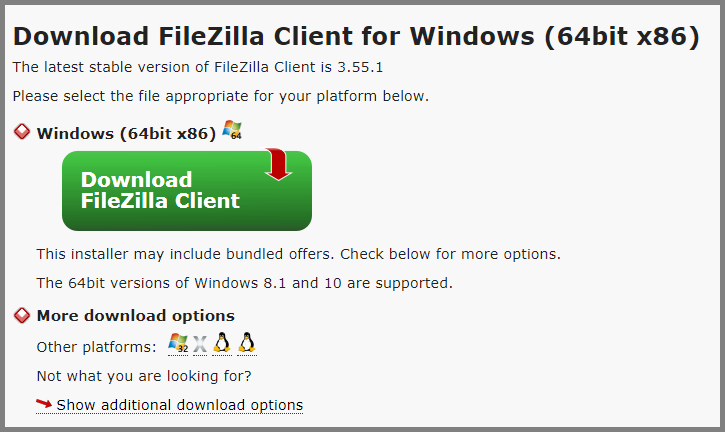This screenshot has width=725, height=432.
Task: Click the Windows (64bit x86) section heading text
Action: tap(126, 134)
